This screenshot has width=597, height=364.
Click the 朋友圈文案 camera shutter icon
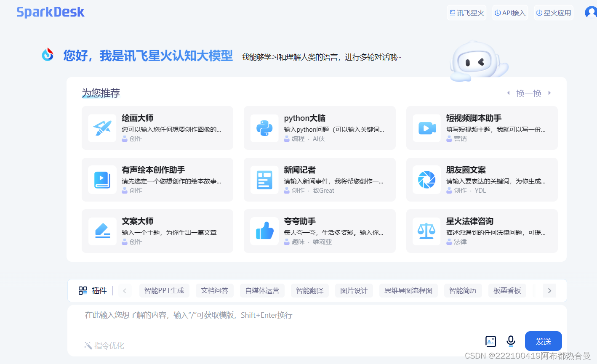(427, 180)
